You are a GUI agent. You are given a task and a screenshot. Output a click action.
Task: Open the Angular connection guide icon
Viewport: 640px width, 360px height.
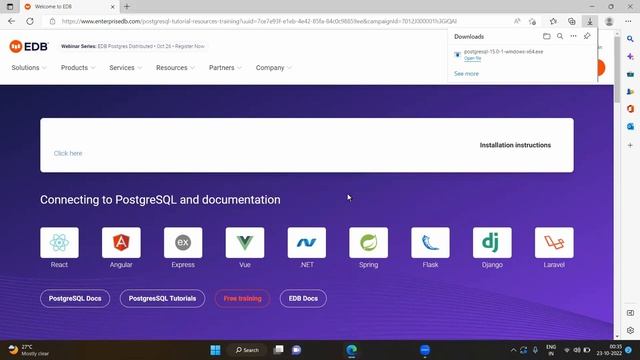[x=121, y=242]
